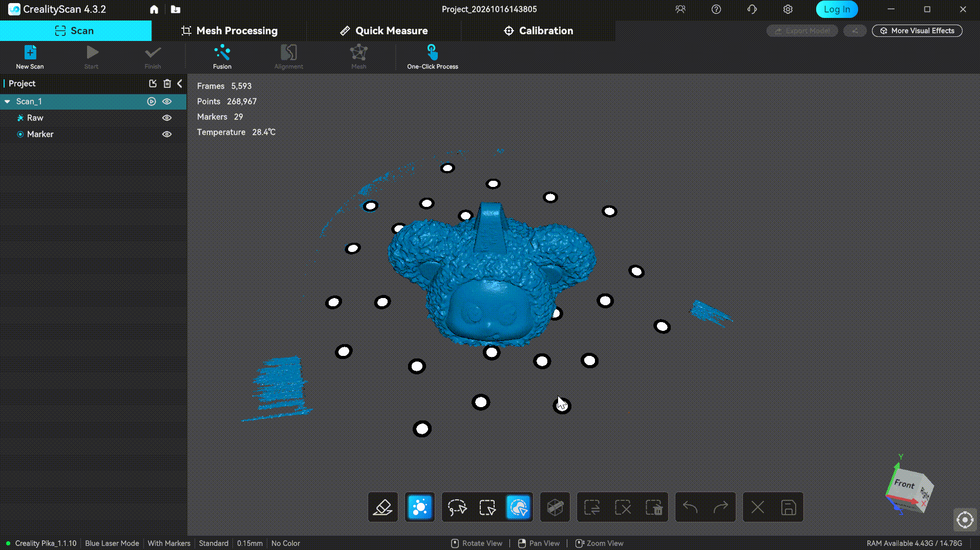Switch to the Mesh Processing tab

[229, 31]
